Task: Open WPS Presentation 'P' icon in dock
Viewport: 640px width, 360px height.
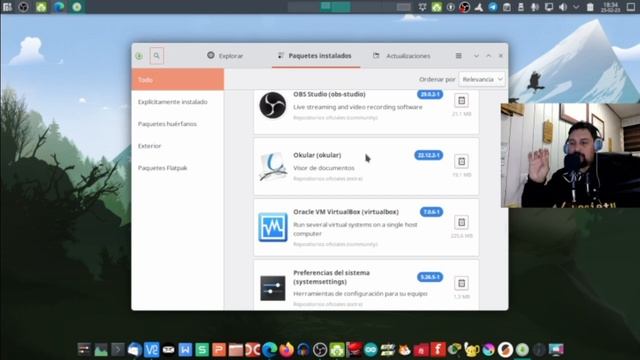Action: click(x=219, y=349)
